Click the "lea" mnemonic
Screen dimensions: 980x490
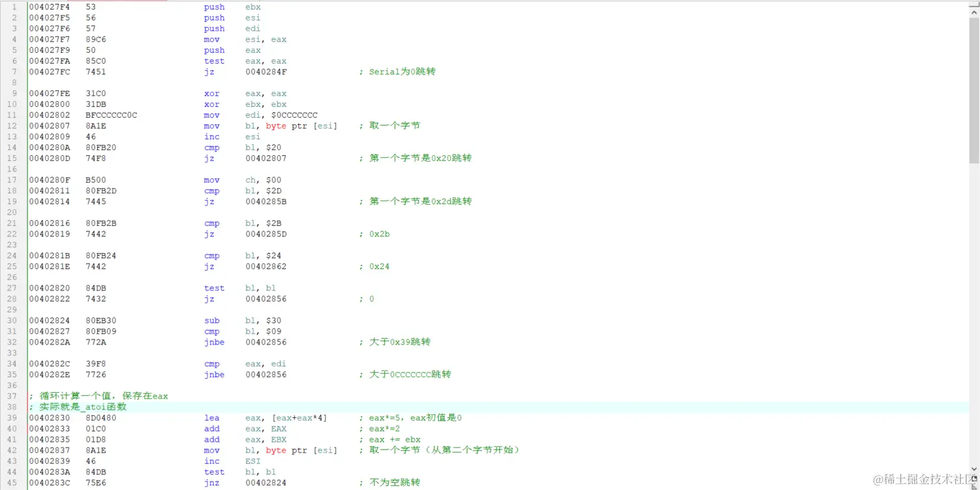[212, 418]
